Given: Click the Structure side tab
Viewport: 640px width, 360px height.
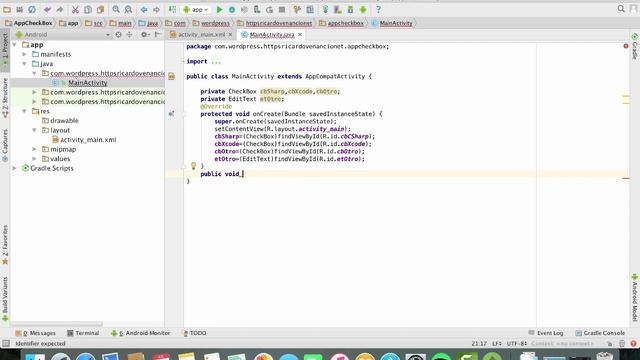Looking at the screenshot, I should pyautogui.click(x=5, y=98).
